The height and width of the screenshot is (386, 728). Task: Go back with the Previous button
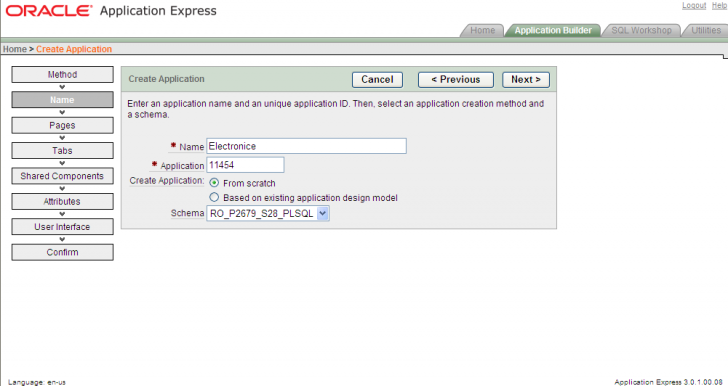click(x=455, y=79)
